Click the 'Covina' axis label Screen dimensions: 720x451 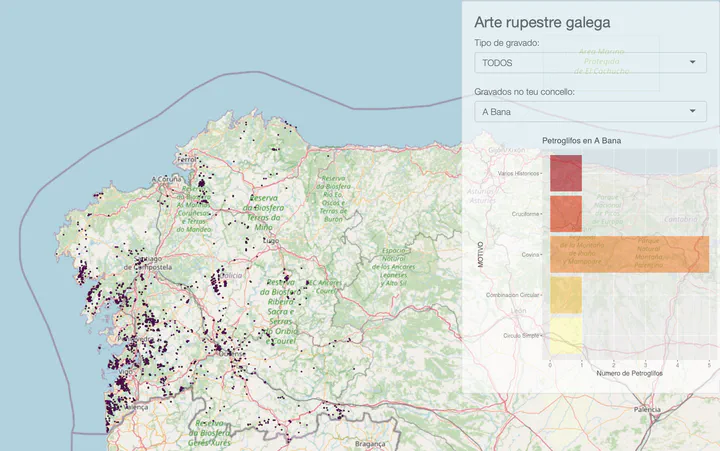pos(530,254)
